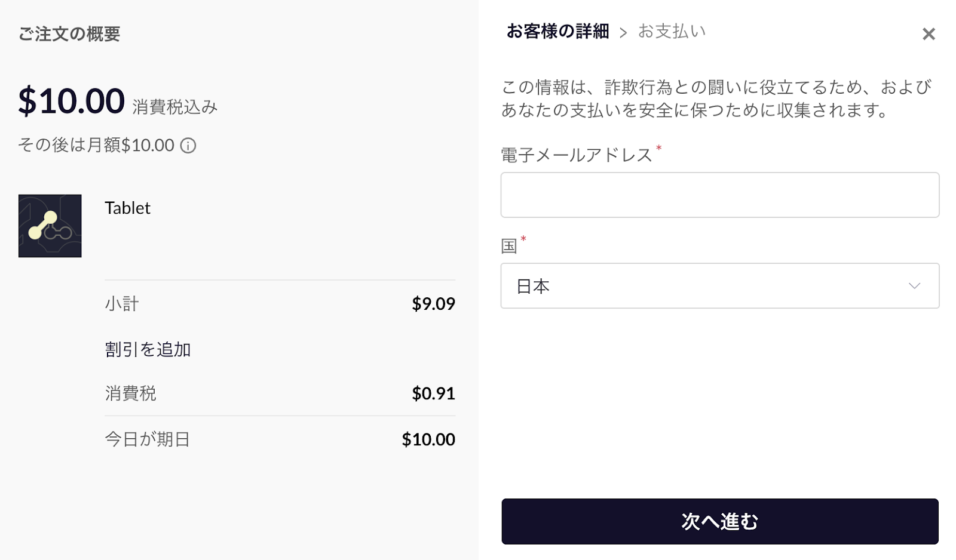Select the お客様の詳細 breadcrumb step
This screenshot has height=560, width=956.
[557, 31]
